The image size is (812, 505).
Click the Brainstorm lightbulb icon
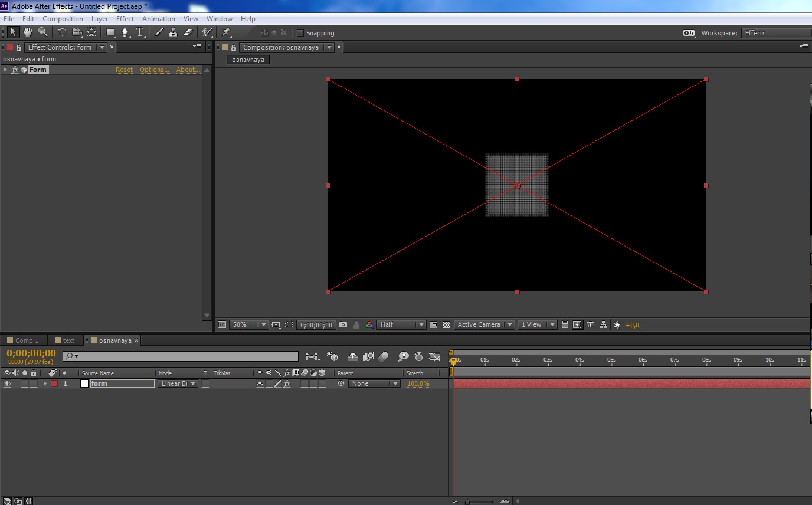[404, 357]
